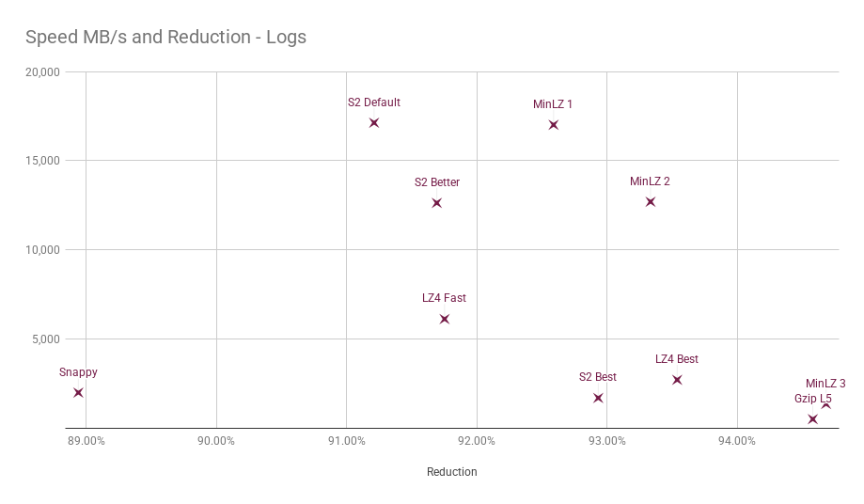The width and height of the screenshot is (864, 504).
Task: Select the MinLZ 1 data point marker
Action: [554, 125]
